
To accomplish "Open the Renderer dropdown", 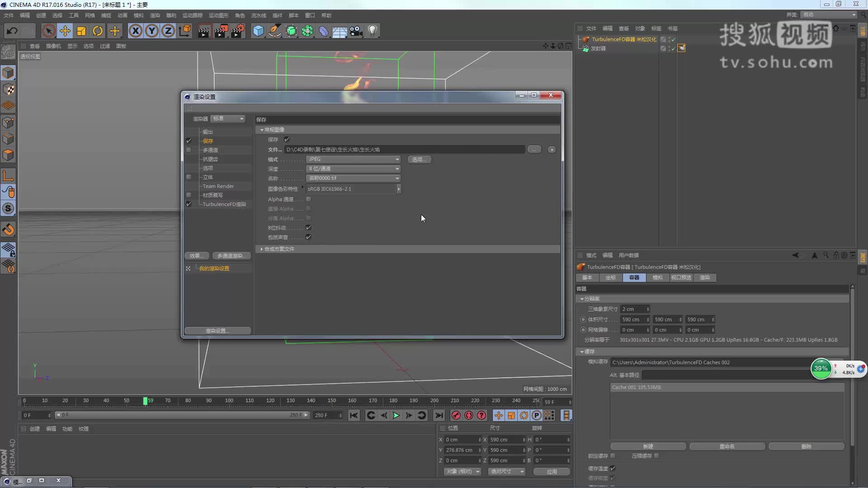I will click(228, 118).
